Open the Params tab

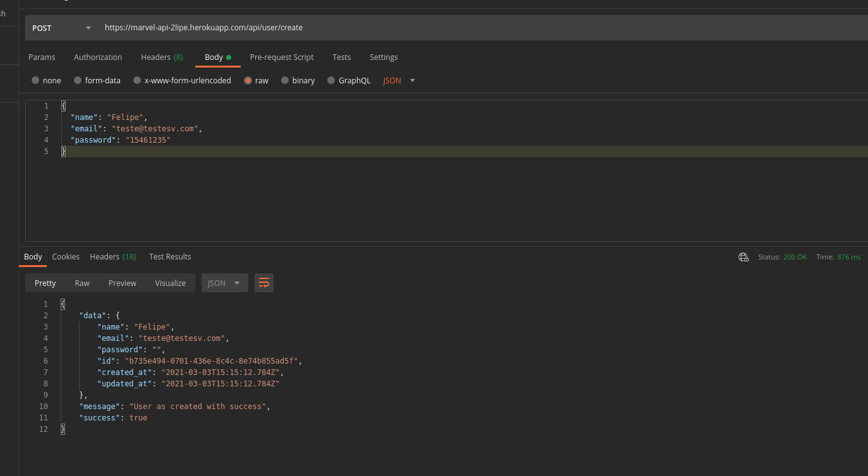point(42,57)
